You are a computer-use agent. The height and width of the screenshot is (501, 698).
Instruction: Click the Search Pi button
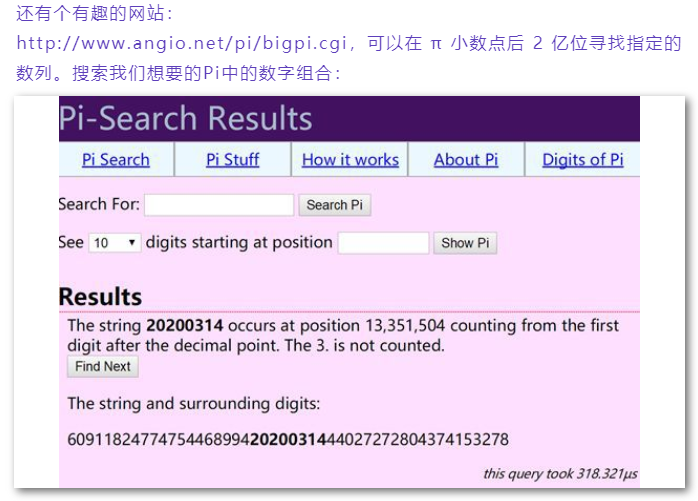(335, 205)
